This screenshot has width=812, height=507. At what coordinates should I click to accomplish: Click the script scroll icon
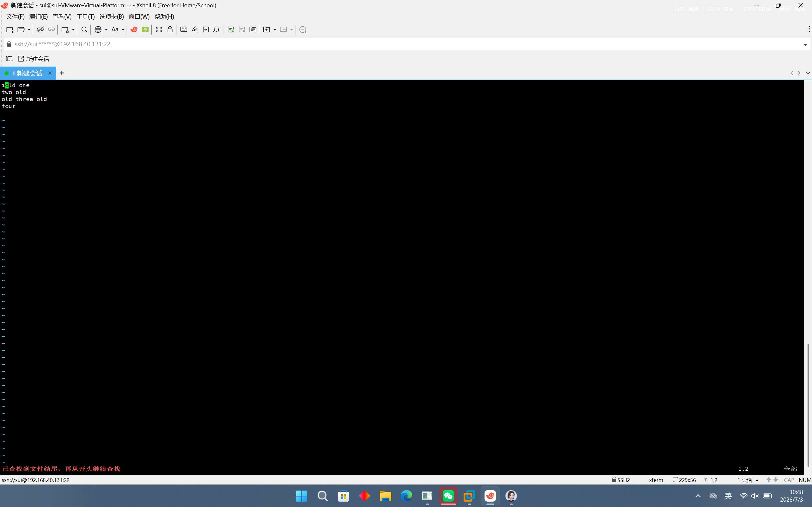click(217, 29)
